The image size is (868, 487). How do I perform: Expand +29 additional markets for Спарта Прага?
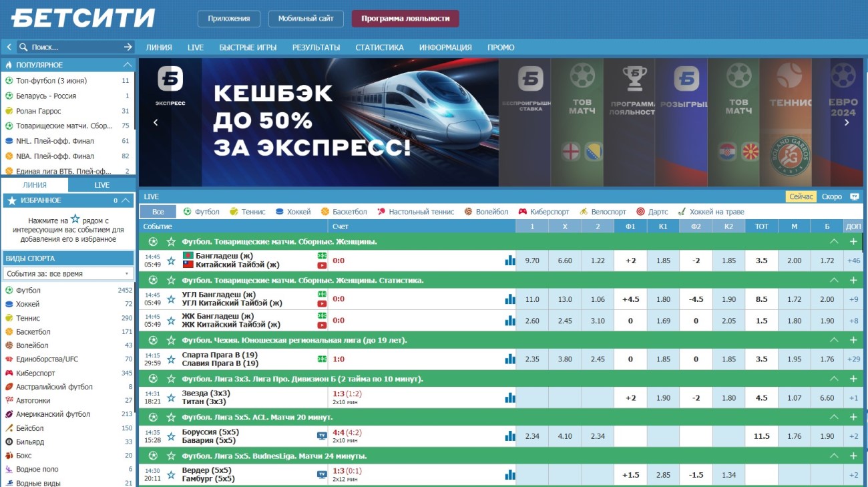(853, 359)
